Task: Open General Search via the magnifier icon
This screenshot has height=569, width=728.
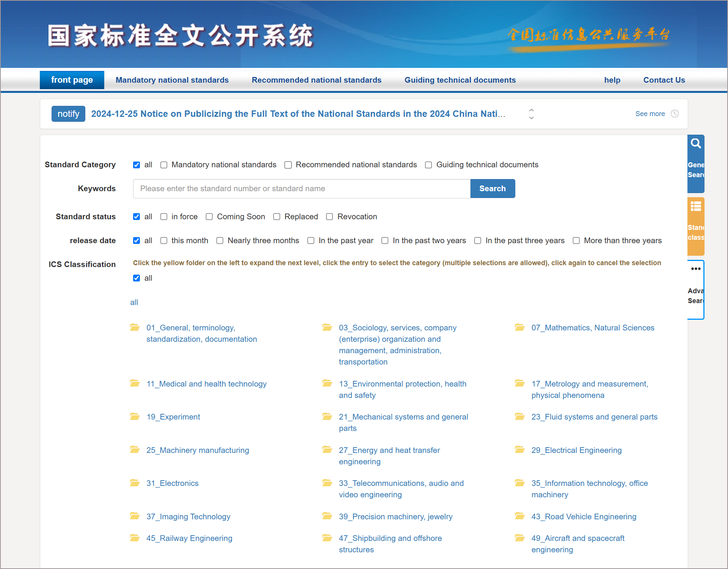Action: tap(696, 144)
